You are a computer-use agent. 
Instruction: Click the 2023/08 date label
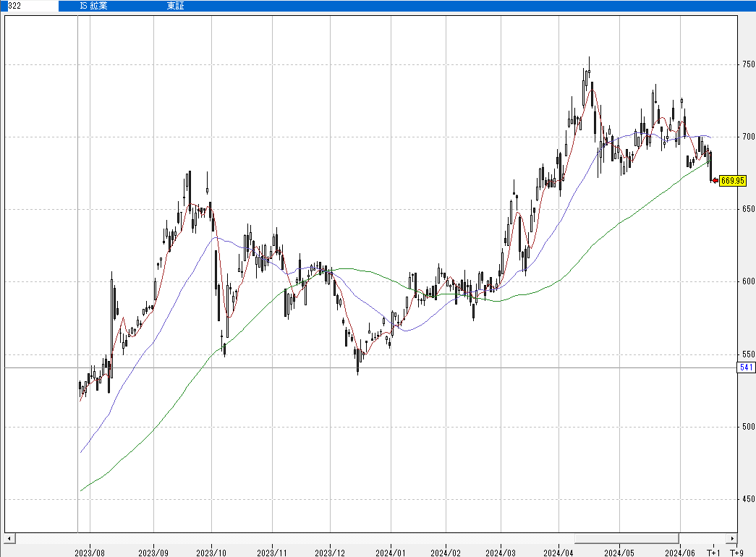pyautogui.click(x=90, y=553)
